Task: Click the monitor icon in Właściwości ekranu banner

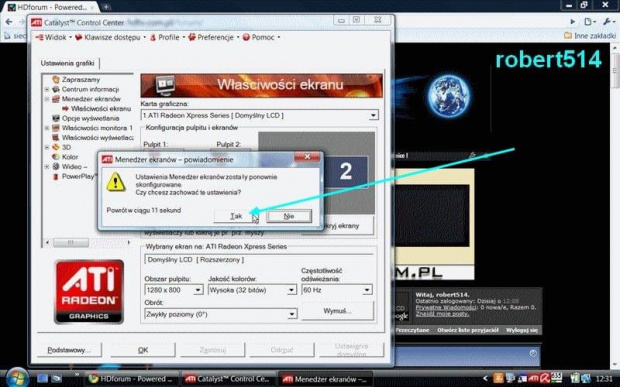Action: click(x=166, y=85)
